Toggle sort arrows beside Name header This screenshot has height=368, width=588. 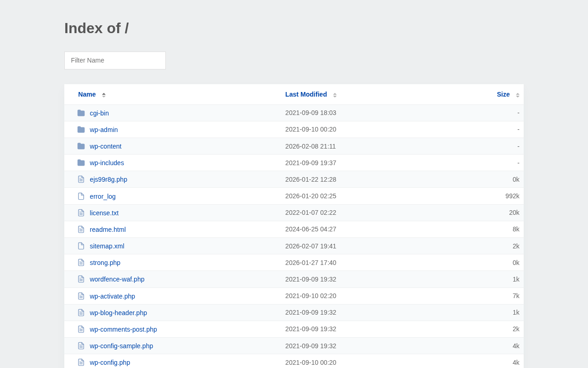(104, 95)
